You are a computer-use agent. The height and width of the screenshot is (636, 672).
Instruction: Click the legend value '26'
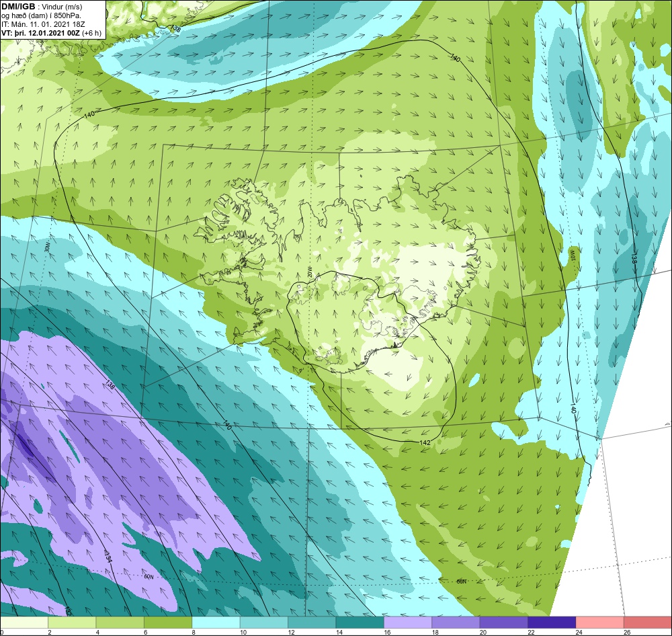tap(627, 632)
